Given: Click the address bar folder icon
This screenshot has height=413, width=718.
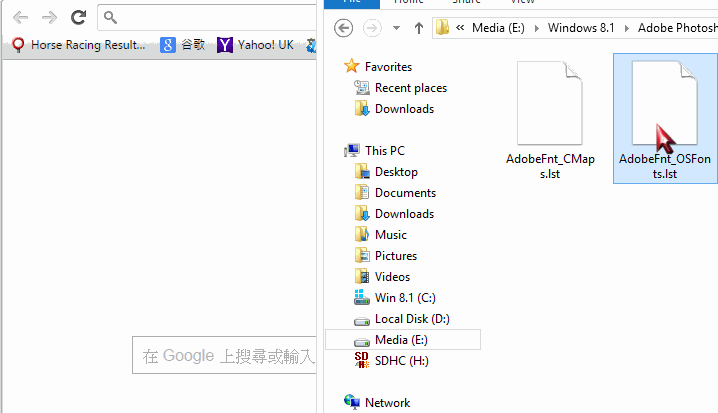Looking at the screenshot, I should (x=442, y=27).
